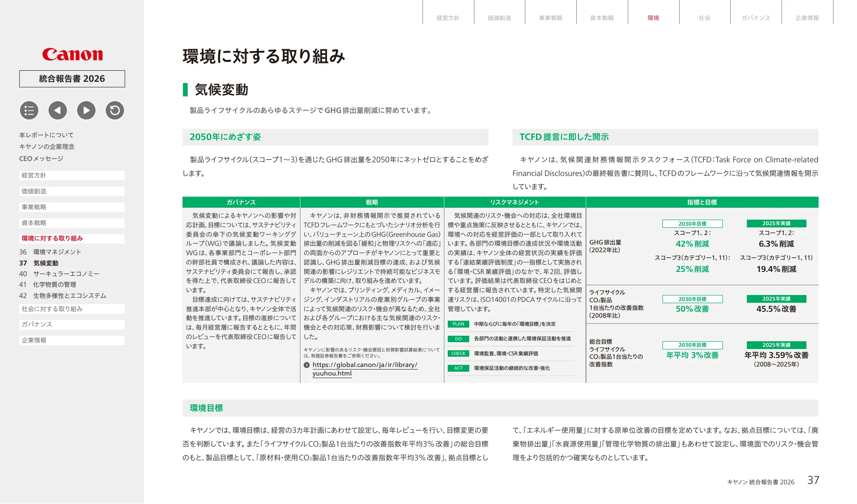Expand 価値創造 sidebar section
Screen dimensions: 857x504
pyautogui.click(x=72, y=191)
